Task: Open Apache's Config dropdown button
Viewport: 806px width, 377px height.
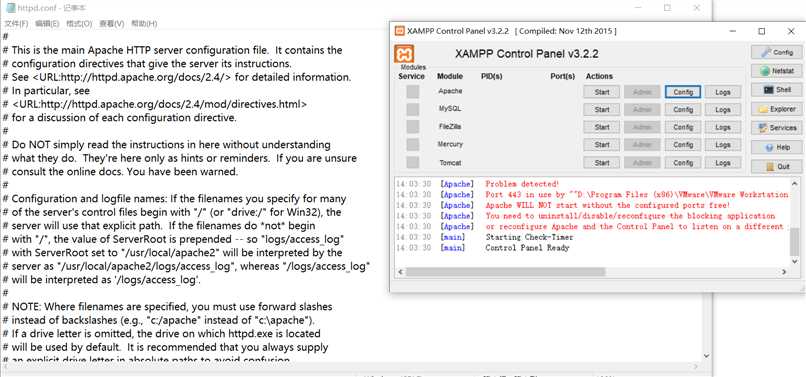Action: point(683,92)
